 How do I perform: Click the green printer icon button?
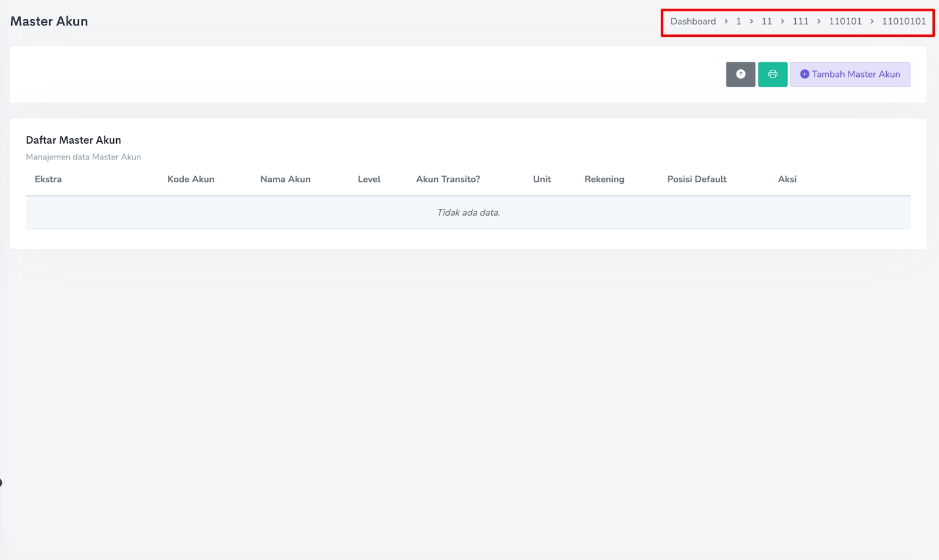coord(772,74)
